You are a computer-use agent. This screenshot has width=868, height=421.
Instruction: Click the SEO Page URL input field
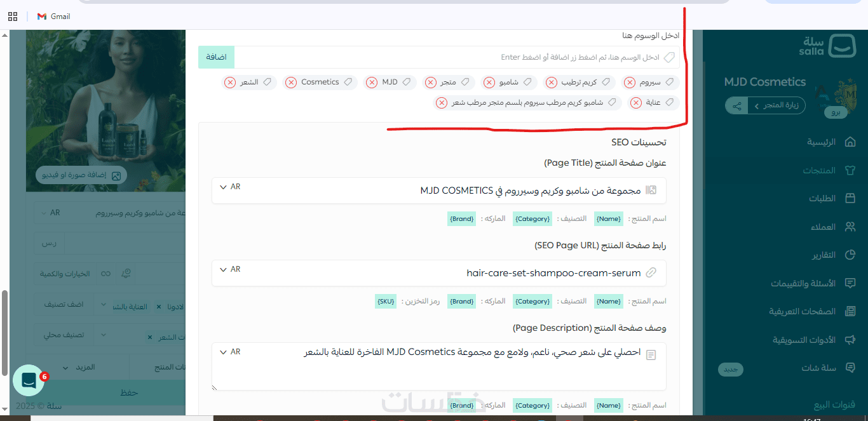tap(439, 273)
